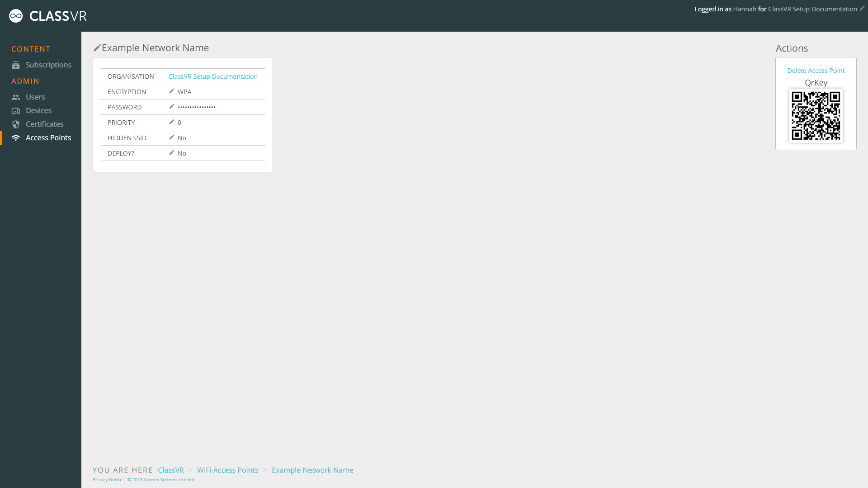Click the ORGANISATION row label
Screen dimensions: 868x488
click(131, 76)
